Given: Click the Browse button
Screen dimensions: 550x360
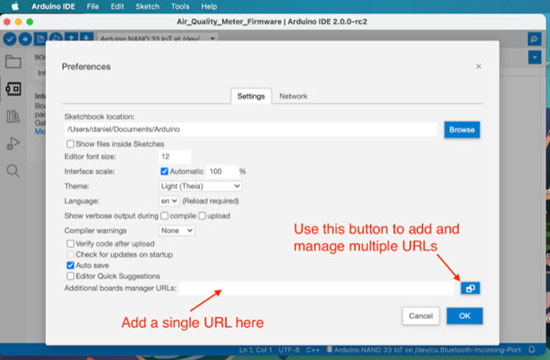Looking at the screenshot, I should pyautogui.click(x=462, y=130).
